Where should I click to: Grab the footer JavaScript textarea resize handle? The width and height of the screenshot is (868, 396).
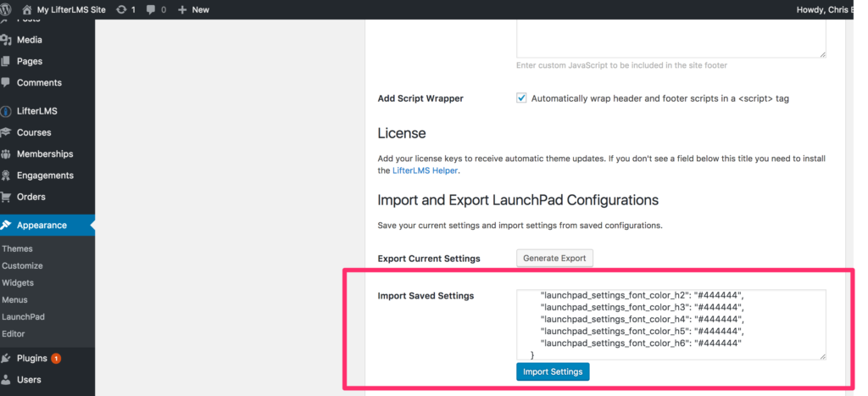point(822,54)
